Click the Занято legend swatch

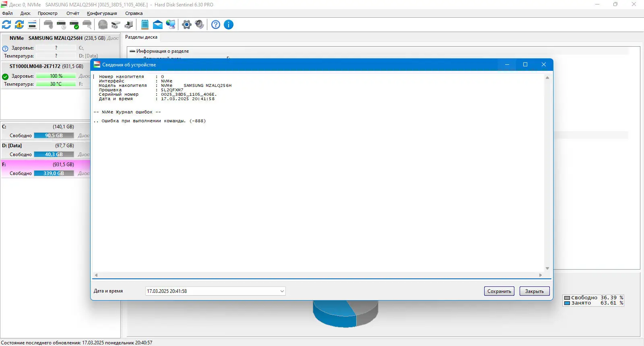[567, 303]
